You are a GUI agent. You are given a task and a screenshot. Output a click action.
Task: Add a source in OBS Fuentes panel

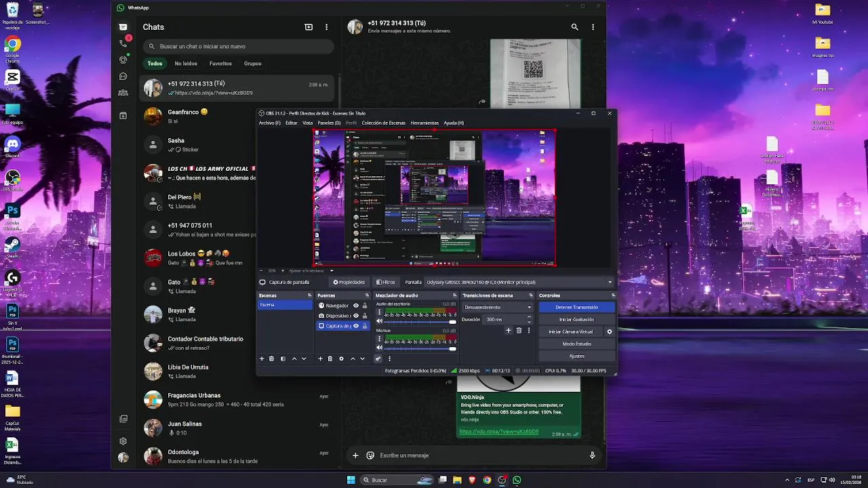(x=320, y=359)
